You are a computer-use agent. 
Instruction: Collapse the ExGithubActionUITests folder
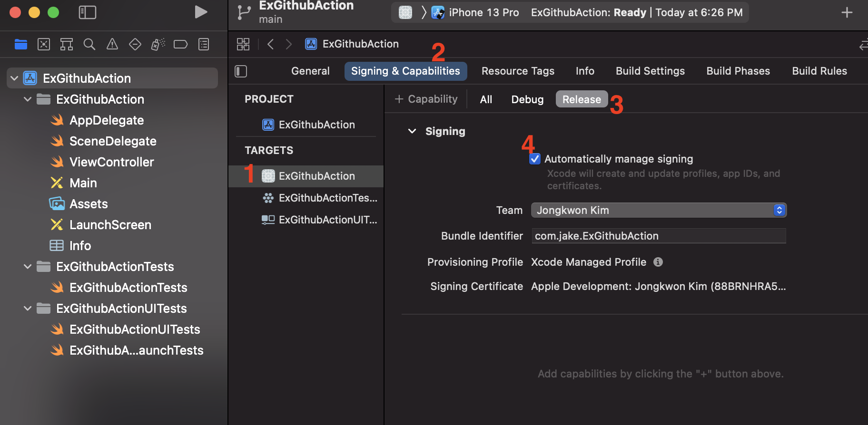[x=28, y=309]
